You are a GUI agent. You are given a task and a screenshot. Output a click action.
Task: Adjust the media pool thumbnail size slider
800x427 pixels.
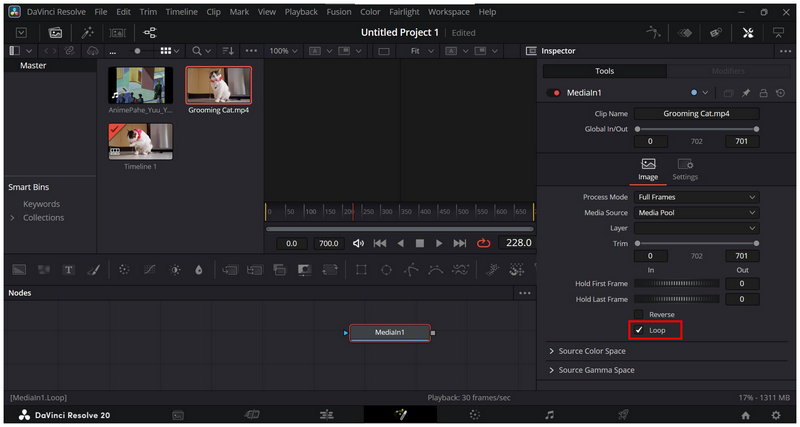(138, 51)
